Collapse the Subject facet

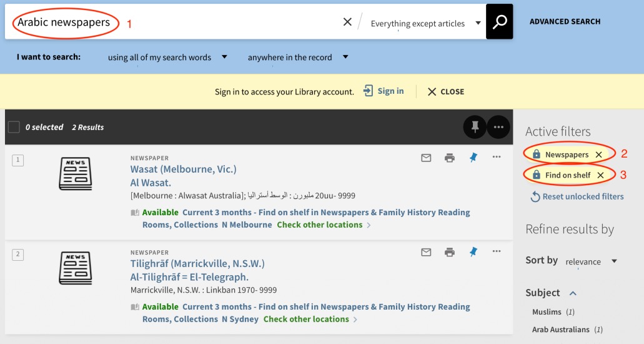(x=573, y=293)
